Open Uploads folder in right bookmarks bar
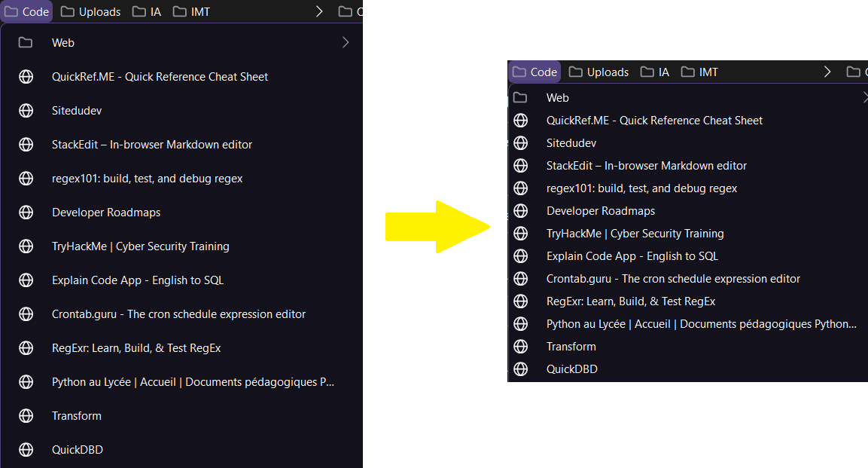Screen dimensions: 868x468 coord(599,72)
